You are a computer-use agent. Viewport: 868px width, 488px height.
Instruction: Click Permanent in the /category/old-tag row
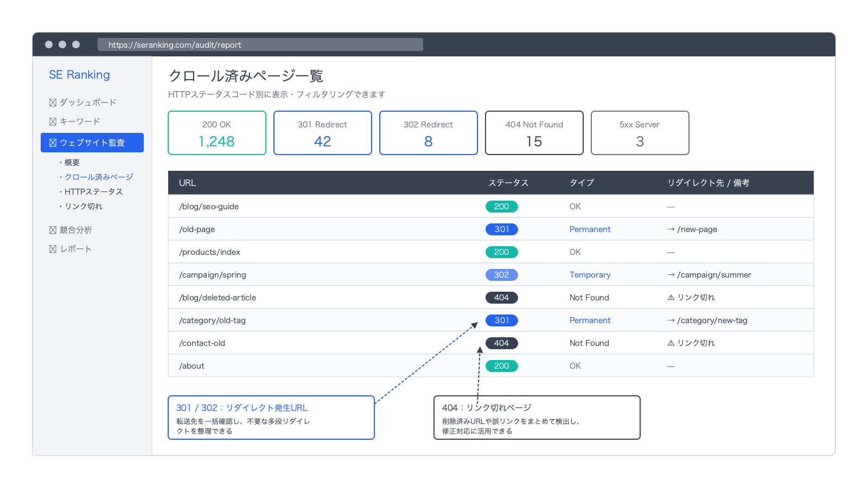click(x=590, y=320)
